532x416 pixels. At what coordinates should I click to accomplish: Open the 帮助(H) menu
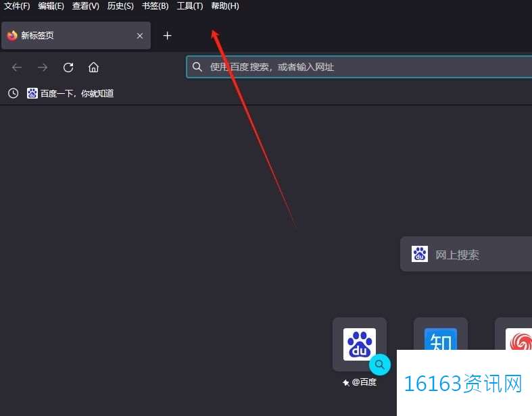coord(225,6)
